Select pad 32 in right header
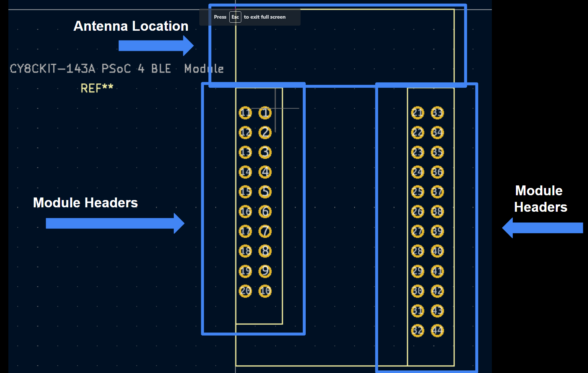This screenshot has width=588, height=373. (418, 331)
